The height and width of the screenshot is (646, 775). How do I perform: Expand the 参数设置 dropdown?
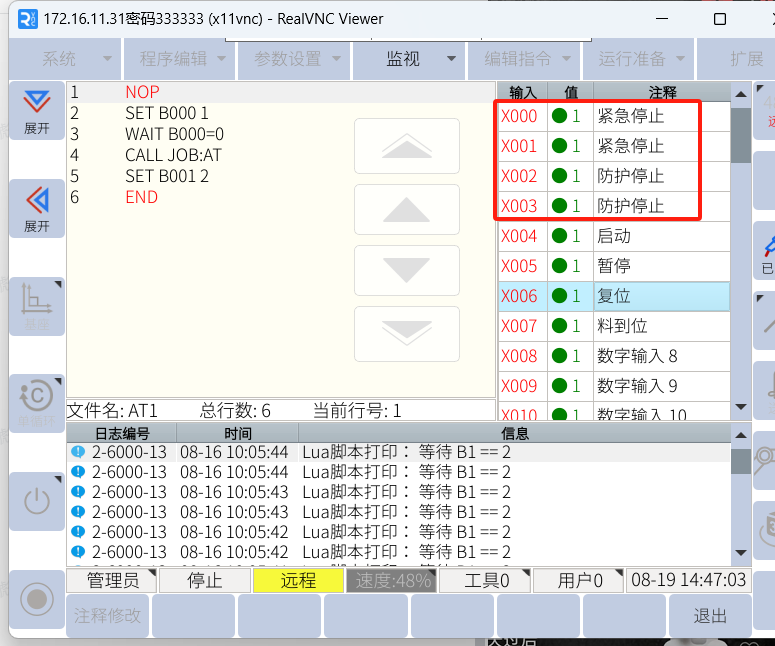coord(296,59)
